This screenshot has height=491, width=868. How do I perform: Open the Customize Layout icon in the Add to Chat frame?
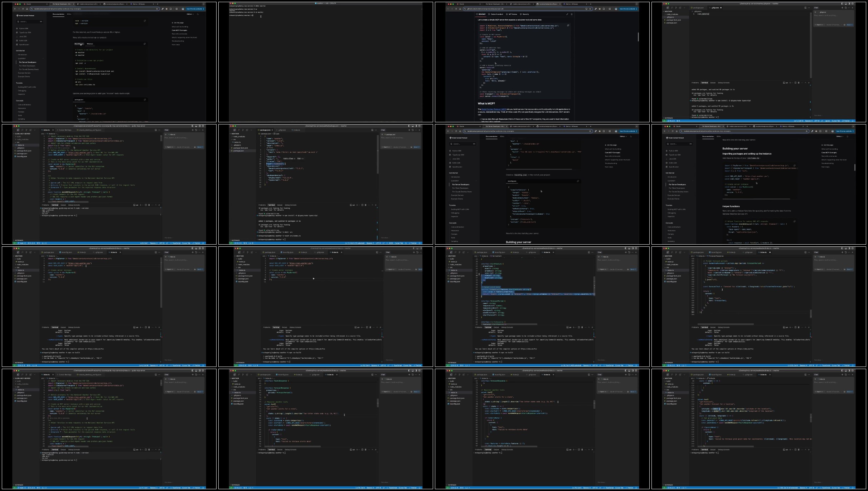pos(420,126)
